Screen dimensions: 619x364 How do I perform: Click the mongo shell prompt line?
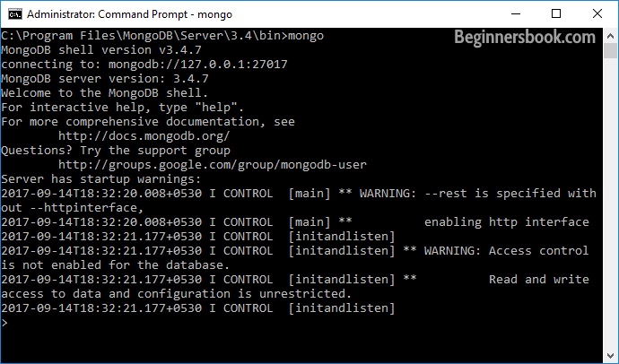[x=301, y=323]
